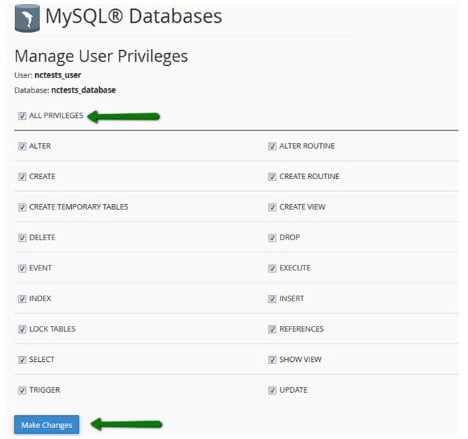
Task: Toggle the CREATE VIEW checkbox
Action: pyautogui.click(x=272, y=207)
